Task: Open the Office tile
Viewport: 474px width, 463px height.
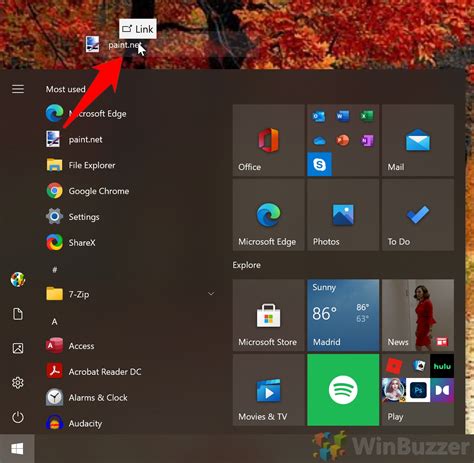Action: [x=269, y=140]
